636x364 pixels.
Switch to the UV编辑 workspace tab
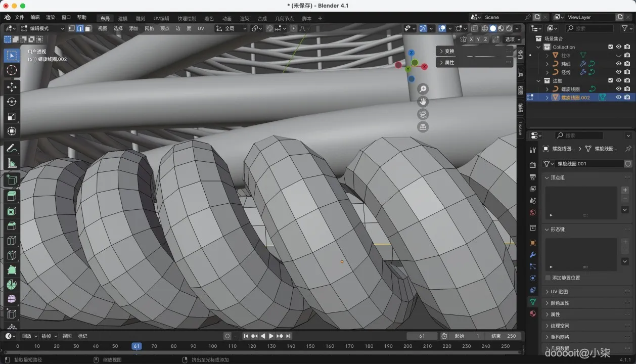click(x=161, y=19)
